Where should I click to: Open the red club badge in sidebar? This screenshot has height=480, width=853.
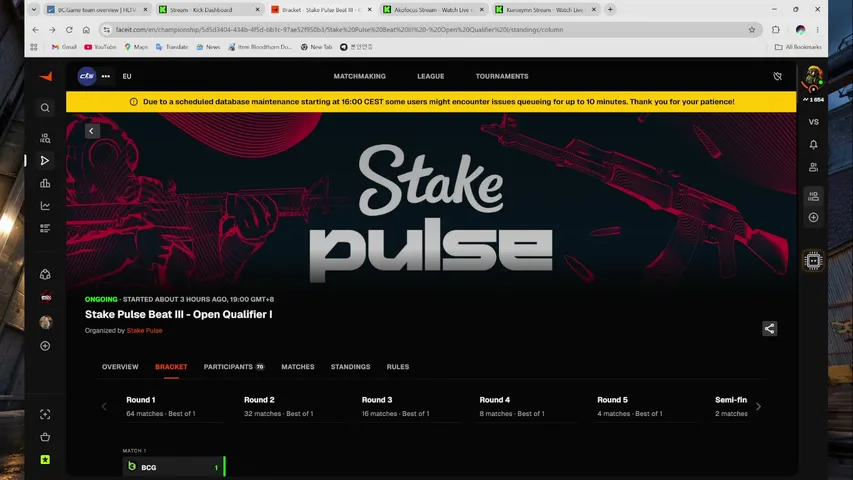46,298
